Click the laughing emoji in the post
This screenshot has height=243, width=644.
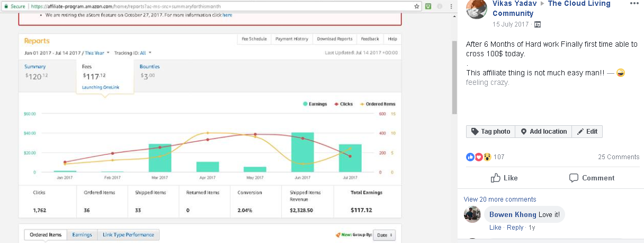click(621, 73)
